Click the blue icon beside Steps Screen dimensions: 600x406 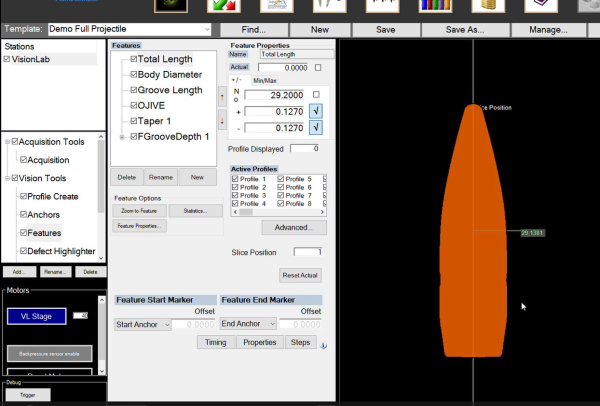(x=323, y=343)
